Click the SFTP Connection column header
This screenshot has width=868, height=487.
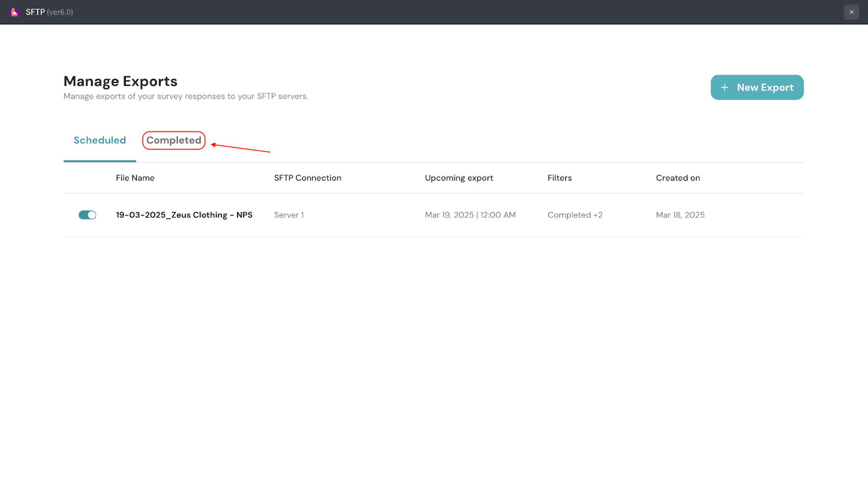point(308,178)
